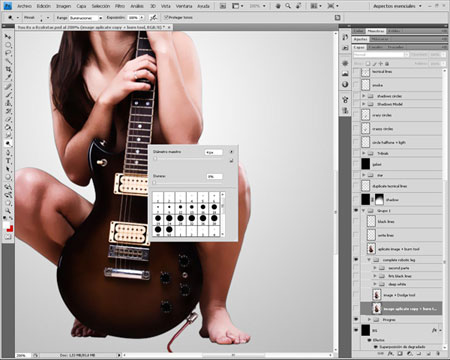Screen dimensions: 450x360
Task: Click the shadow layer mask thumbnail
Action: pos(380,200)
